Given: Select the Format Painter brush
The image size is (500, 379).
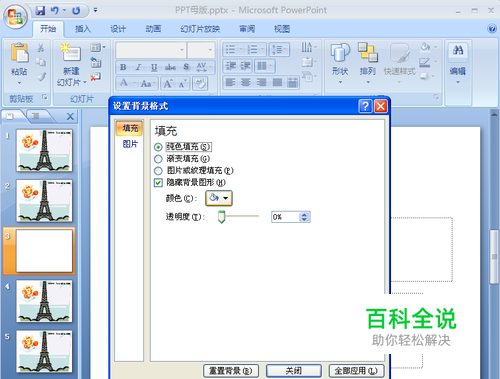Looking at the screenshot, I should 41,77.
